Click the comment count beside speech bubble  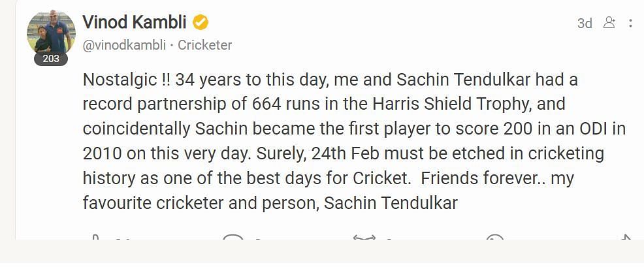(258, 238)
